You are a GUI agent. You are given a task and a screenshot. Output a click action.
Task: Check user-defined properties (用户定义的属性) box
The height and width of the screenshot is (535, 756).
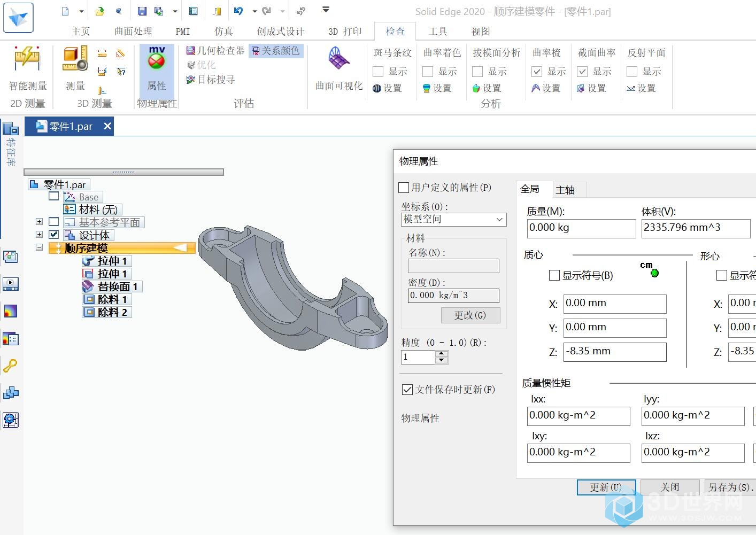tap(404, 188)
